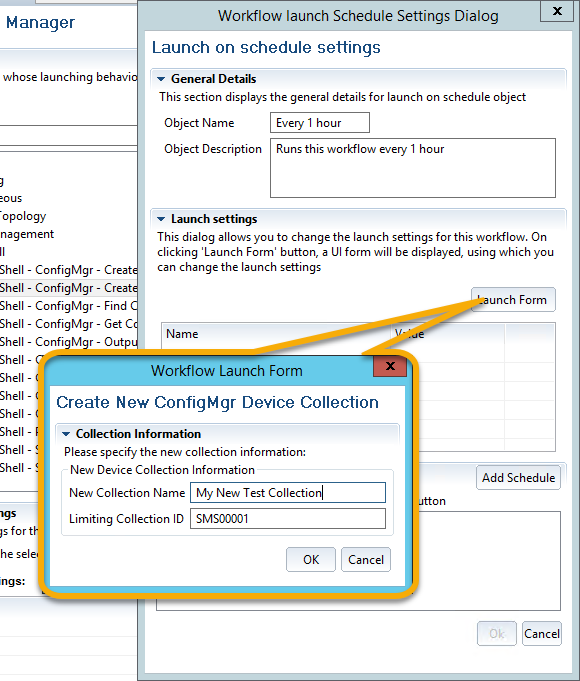Click OK in Workflow Launch Form
Screen dimensions: 580x681
(311, 560)
